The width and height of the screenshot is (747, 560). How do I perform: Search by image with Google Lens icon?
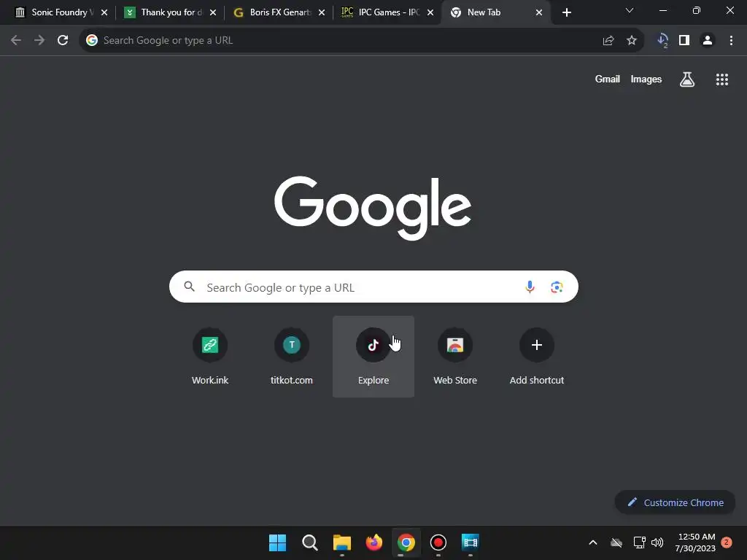[557, 287]
